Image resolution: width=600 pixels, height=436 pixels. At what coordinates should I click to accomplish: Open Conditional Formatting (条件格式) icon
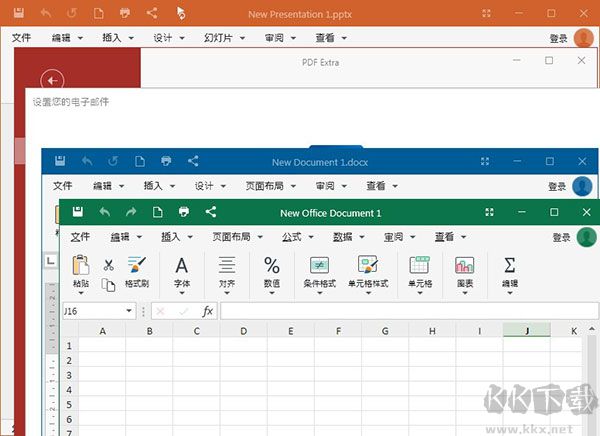point(319,265)
